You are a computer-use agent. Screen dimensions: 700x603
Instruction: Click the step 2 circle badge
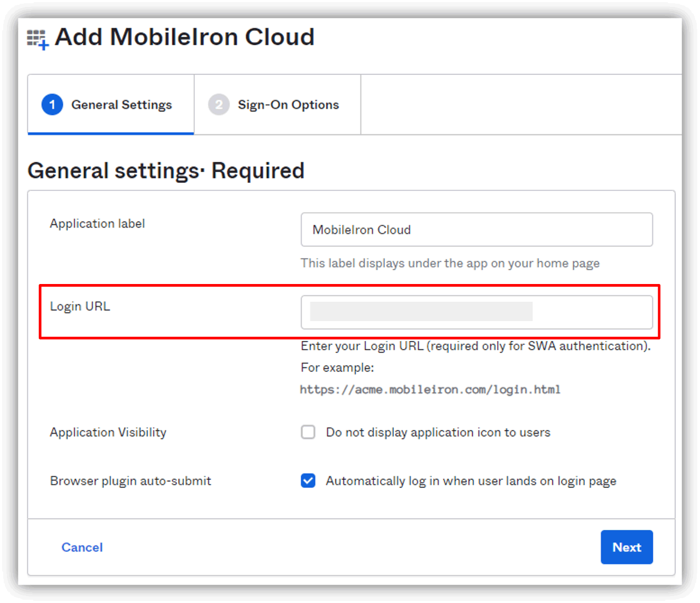218,104
